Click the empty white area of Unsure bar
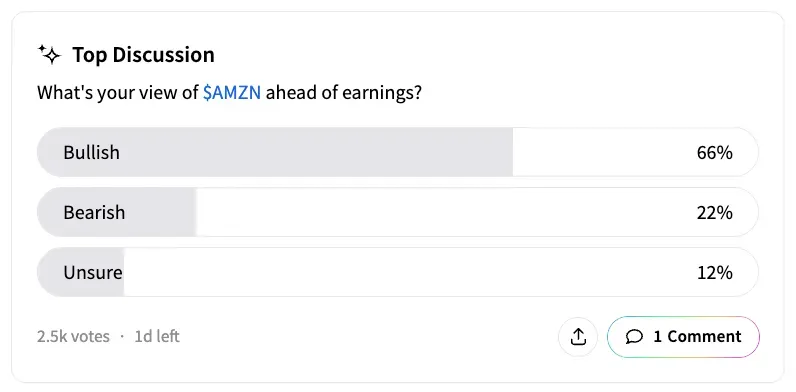This screenshot has height=392, width=796. (x=406, y=273)
